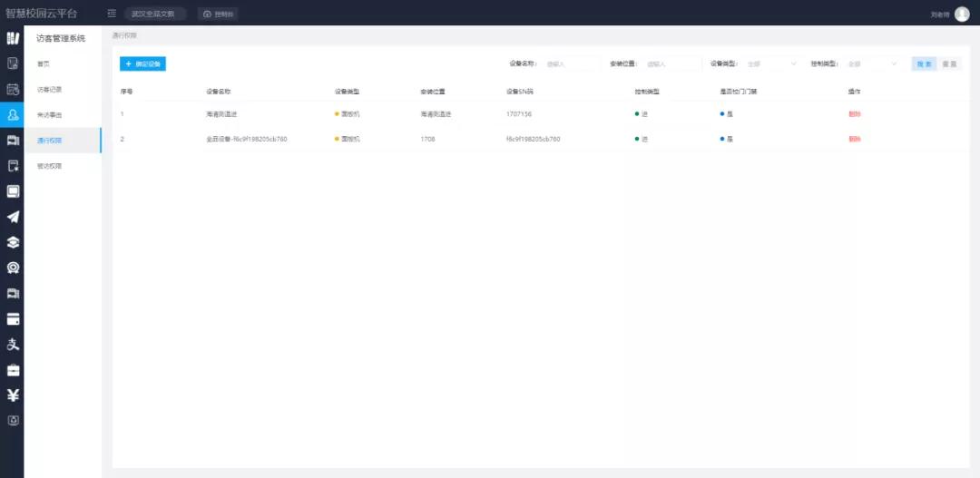
Task: Click the install location cell 1708
Action: (x=427, y=140)
